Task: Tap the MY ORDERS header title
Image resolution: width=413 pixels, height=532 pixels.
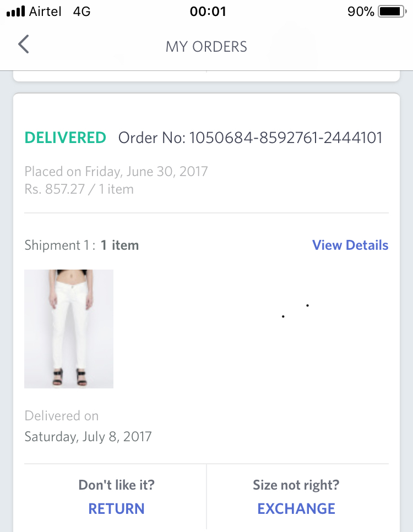Action: coord(206,46)
